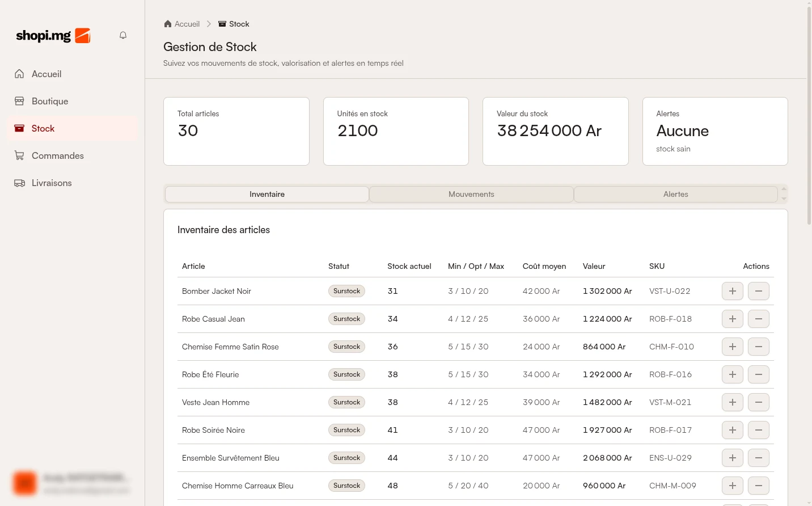812x506 pixels.
Task: Remove stock for Chemise Femme Satin Rose
Action: [x=759, y=347]
